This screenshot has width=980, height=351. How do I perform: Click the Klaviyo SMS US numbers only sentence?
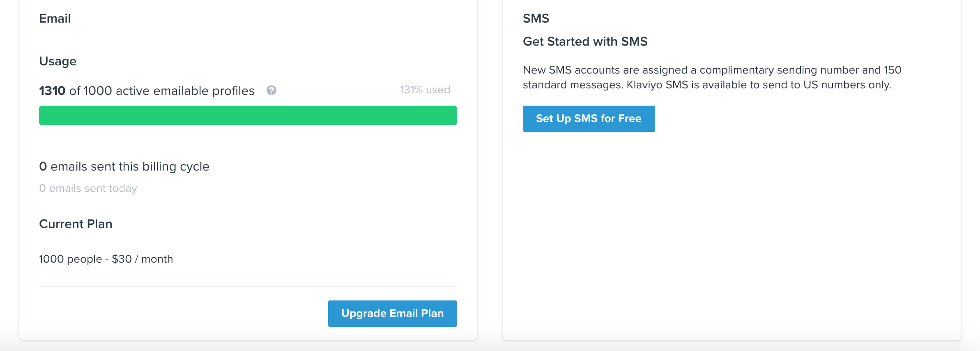pos(759,85)
